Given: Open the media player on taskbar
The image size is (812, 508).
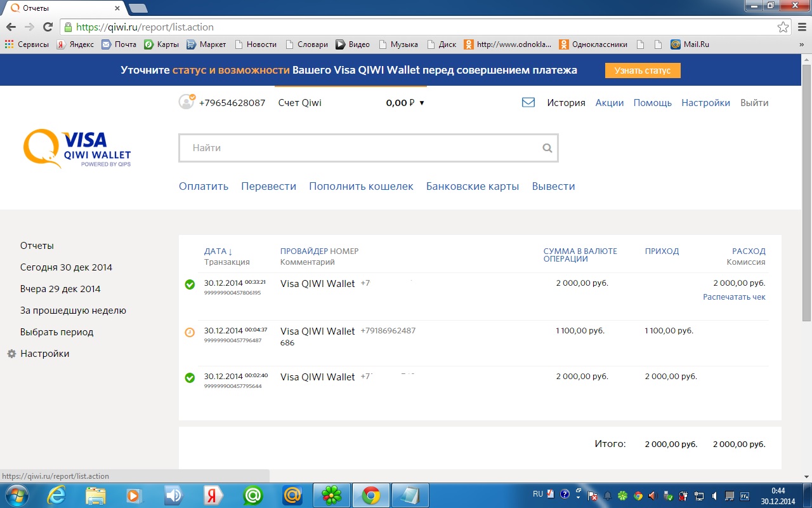Looking at the screenshot, I should (x=134, y=495).
